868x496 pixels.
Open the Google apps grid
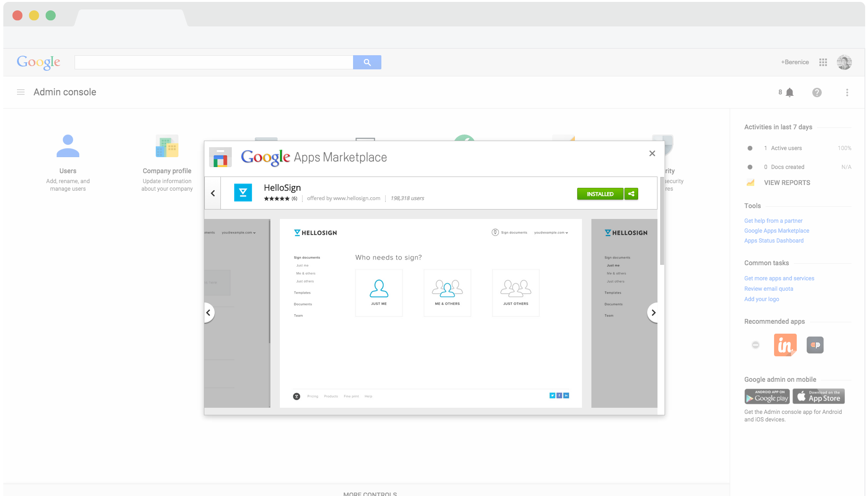click(x=823, y=62)
